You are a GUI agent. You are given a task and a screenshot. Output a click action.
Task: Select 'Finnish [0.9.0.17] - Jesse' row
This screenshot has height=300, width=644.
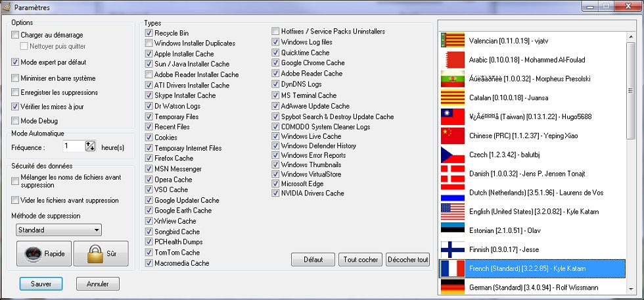tap(532, 249)
